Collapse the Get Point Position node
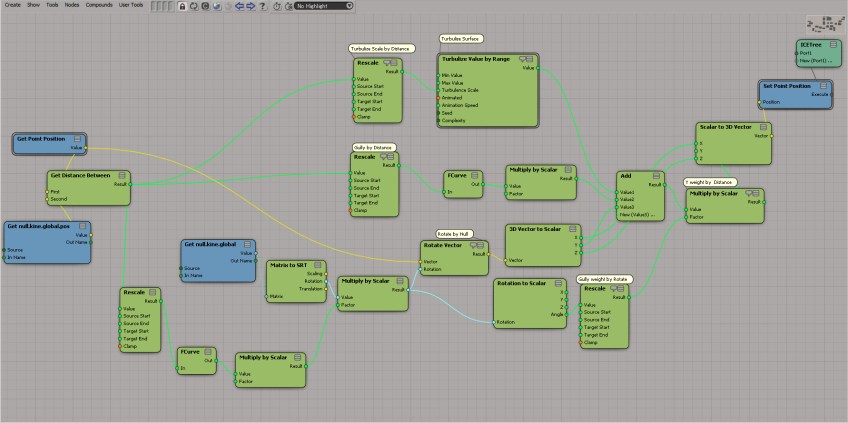848x423 pixels. click(77, 139)
